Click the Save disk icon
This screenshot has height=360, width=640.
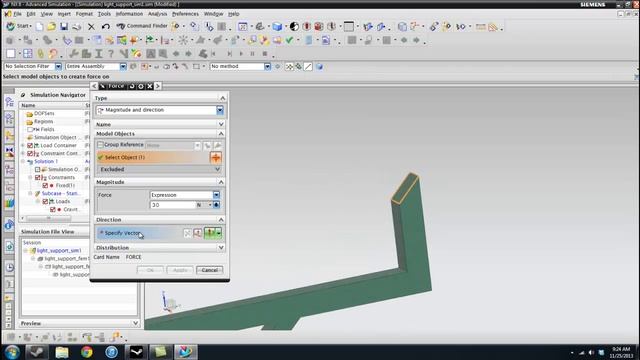click(64, 27)
